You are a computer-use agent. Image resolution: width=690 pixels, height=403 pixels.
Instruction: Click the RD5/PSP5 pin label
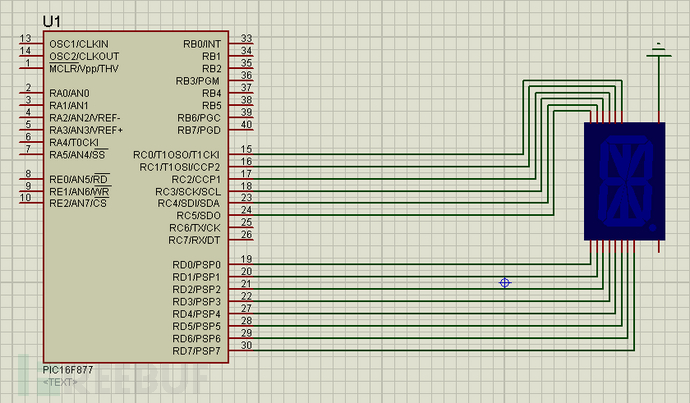196,326
